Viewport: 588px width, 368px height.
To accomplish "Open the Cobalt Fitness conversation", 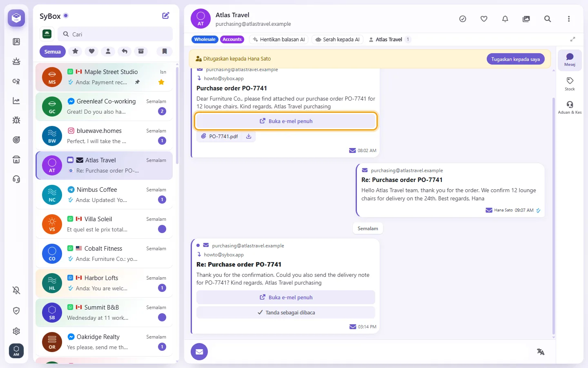I will 104,254.
